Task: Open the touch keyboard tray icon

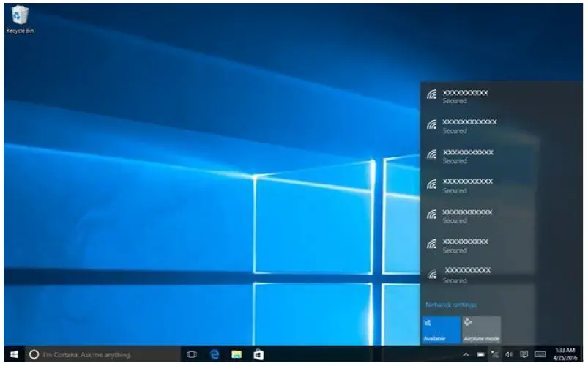Action: [x=540, y=354]
